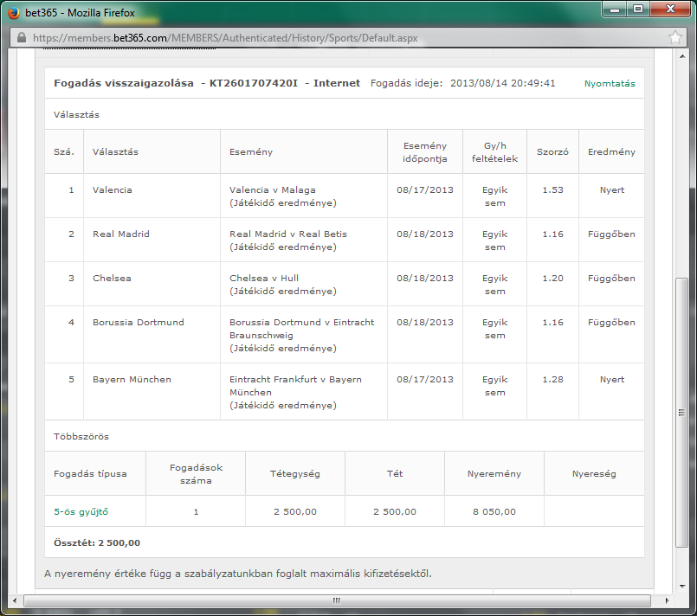Viewport: 697px width, 616px height.
Task: Click Eintracht Frankfurt v Bayern München event
Action: [295, 386]
